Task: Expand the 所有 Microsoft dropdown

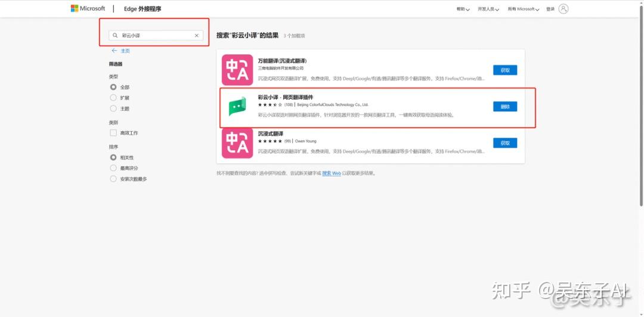Action: [x=524, y=9]
